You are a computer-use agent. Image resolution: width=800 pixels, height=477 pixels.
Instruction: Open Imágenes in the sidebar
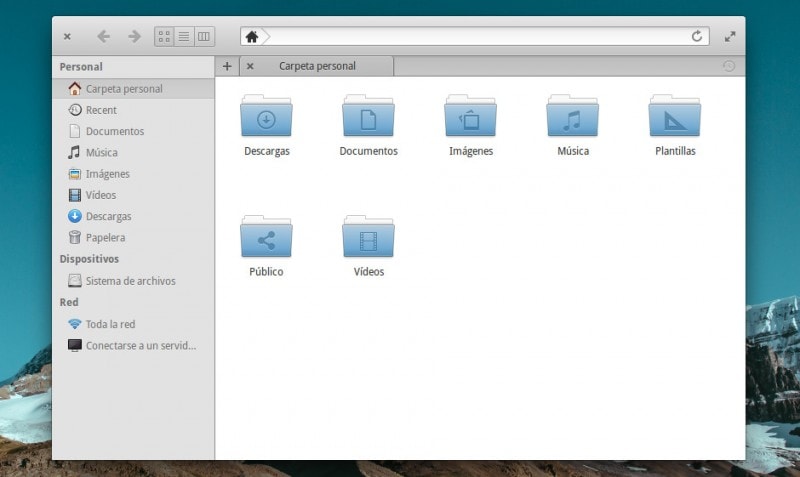[x=133, y=174]
